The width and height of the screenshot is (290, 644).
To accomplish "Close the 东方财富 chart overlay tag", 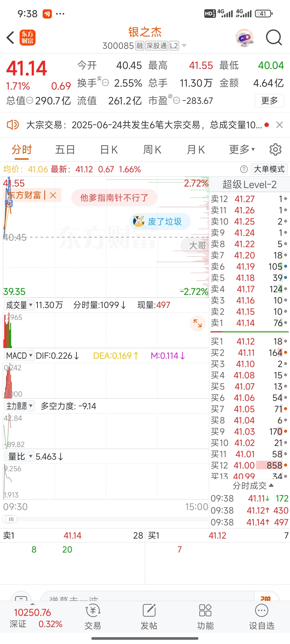I will pyautogui.click(x=53, y=195).
